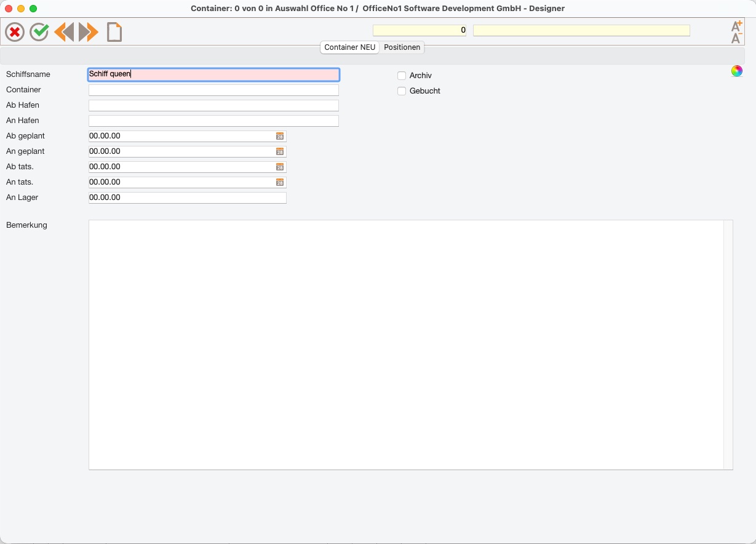
Task: Switch to the Positionen tab
Action: point(402,47)
